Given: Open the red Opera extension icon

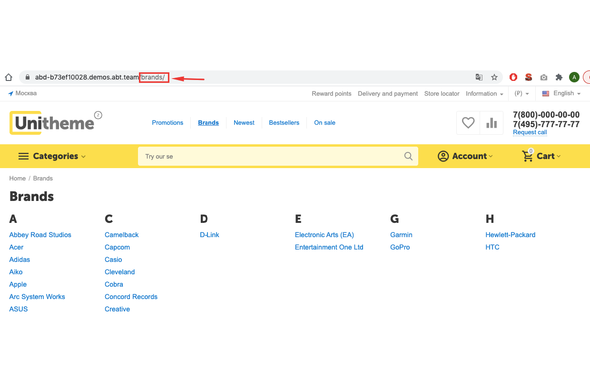Looking at the screenshot, I should tap(513, 77).
